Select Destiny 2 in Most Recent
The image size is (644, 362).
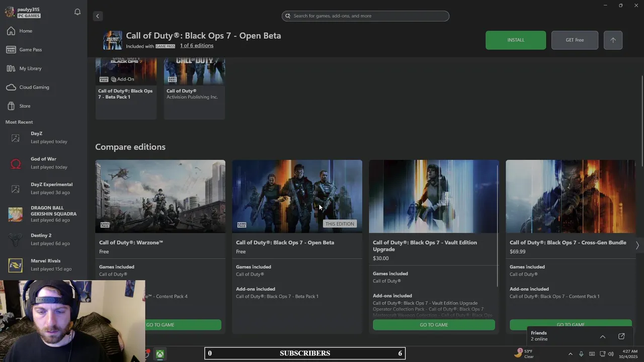[x=43, y=239]
